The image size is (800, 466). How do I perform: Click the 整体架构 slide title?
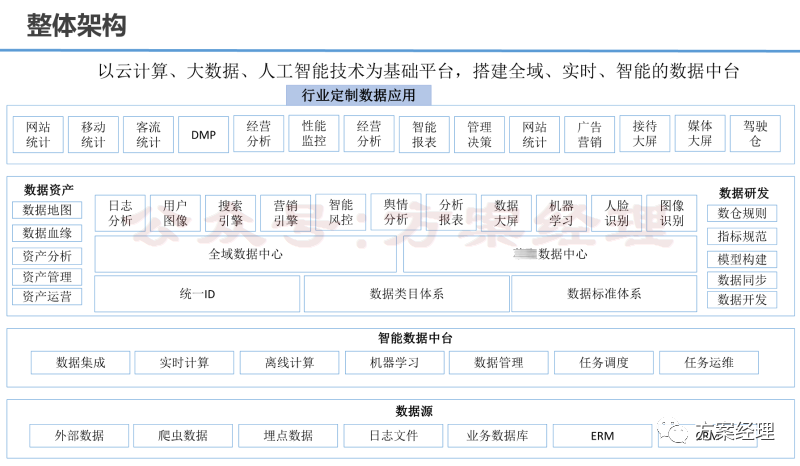coord(77,26)
